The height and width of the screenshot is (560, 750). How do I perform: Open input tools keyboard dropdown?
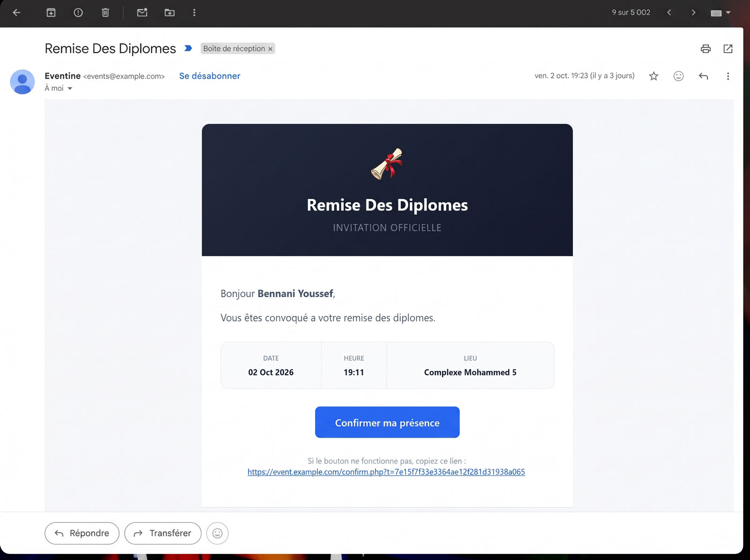(720, 13)
